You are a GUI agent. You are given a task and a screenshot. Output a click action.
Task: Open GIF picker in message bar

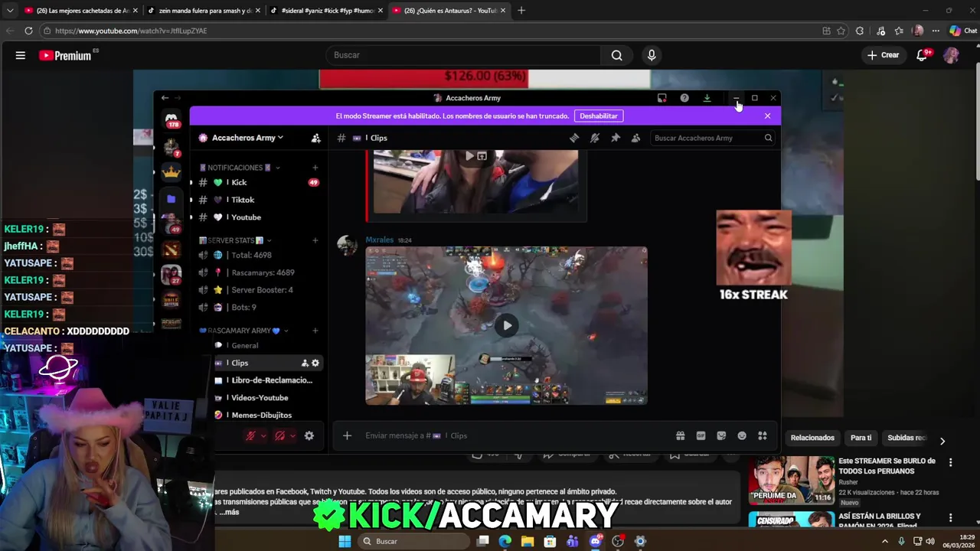tap(701, 435)
